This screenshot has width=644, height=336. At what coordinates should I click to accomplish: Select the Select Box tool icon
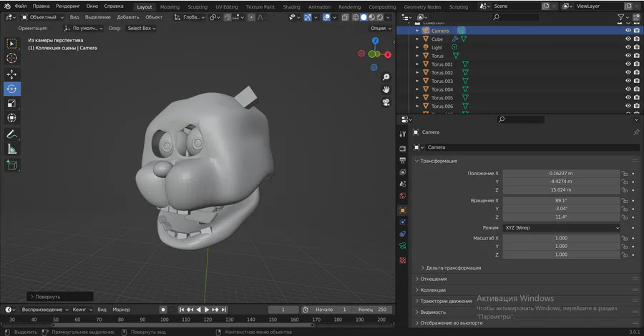click(12, 44)
